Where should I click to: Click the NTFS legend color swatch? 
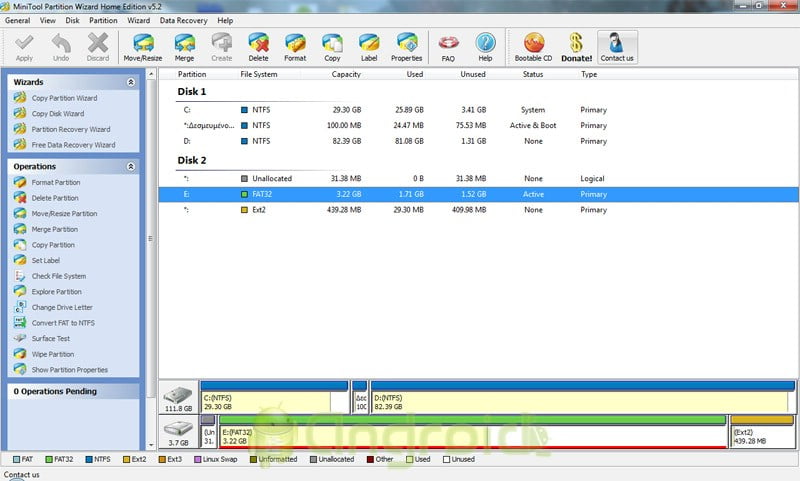89,459
